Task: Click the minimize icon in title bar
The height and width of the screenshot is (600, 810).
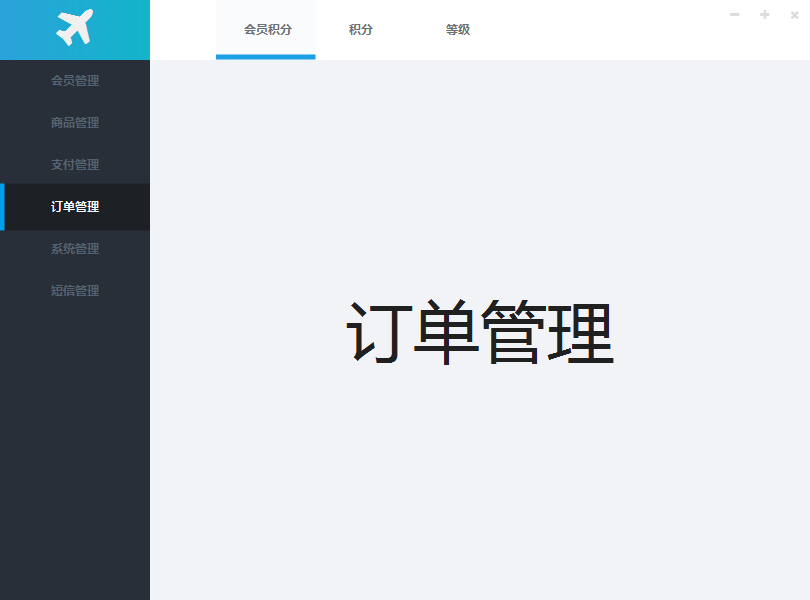Action: pyautogui.click(x=735, y=15)
